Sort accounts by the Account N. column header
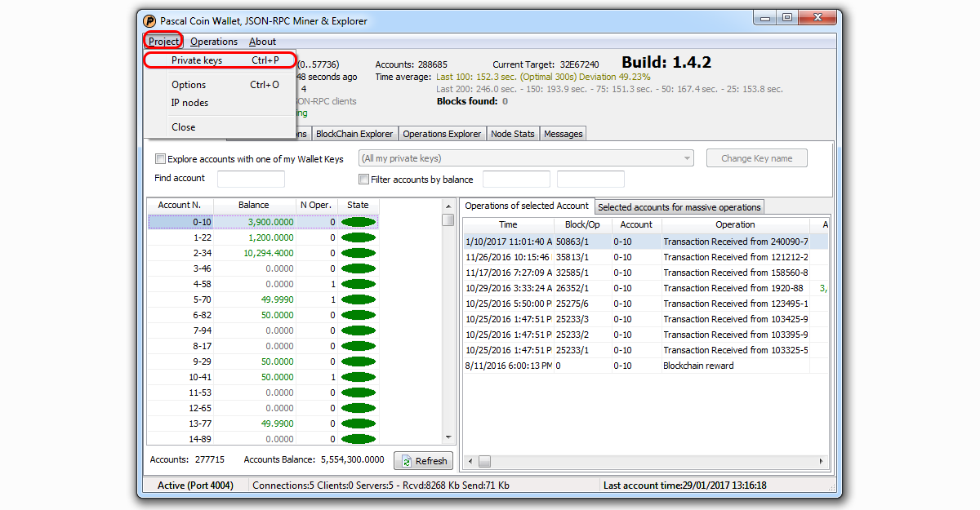The width and height of the screenshot is (980, 510). [180, 206]
